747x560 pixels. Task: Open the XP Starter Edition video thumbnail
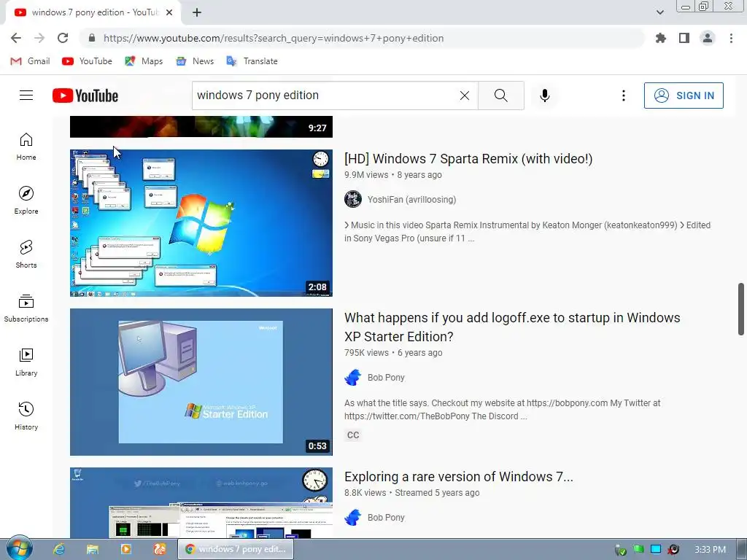[201, 382]
